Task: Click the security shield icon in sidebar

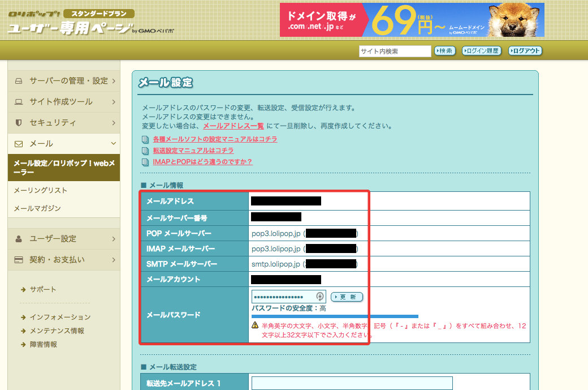Action: [19, 123]
